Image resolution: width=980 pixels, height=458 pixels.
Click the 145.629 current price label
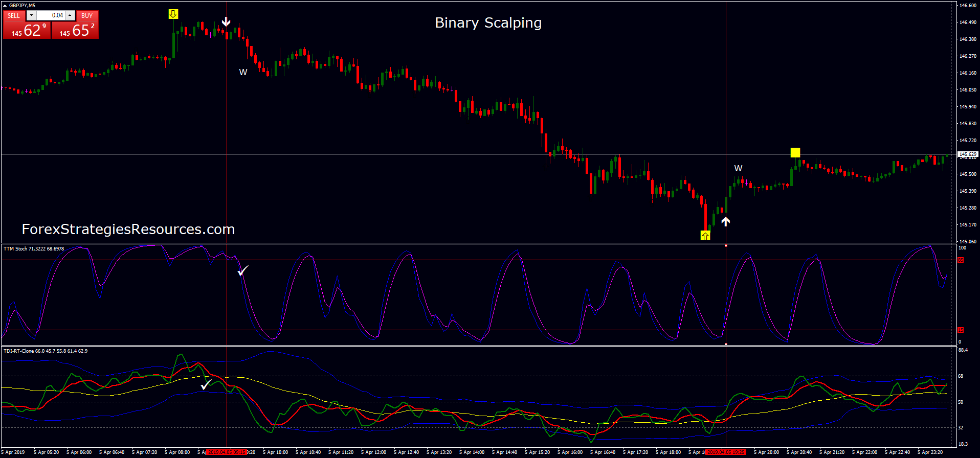(968, 154)
